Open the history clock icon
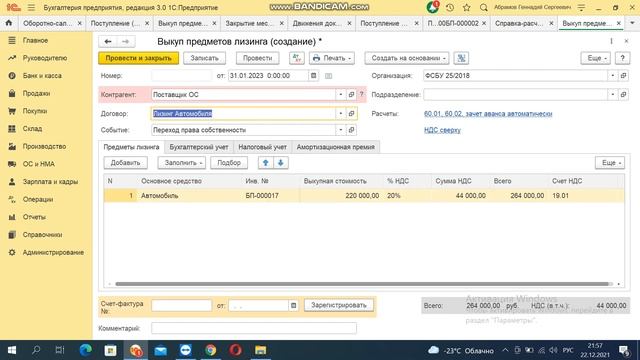 450,7
